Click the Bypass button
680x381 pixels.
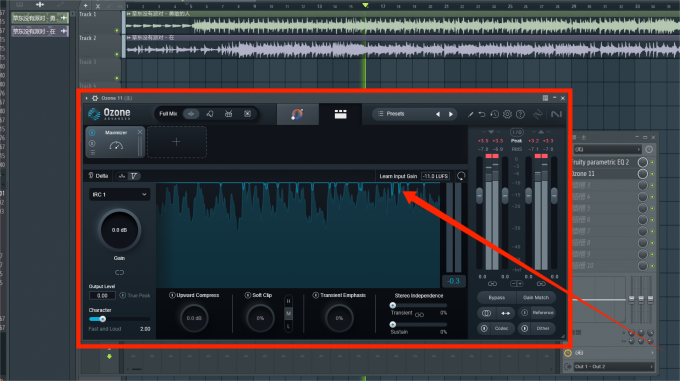[x=497, y=297]
